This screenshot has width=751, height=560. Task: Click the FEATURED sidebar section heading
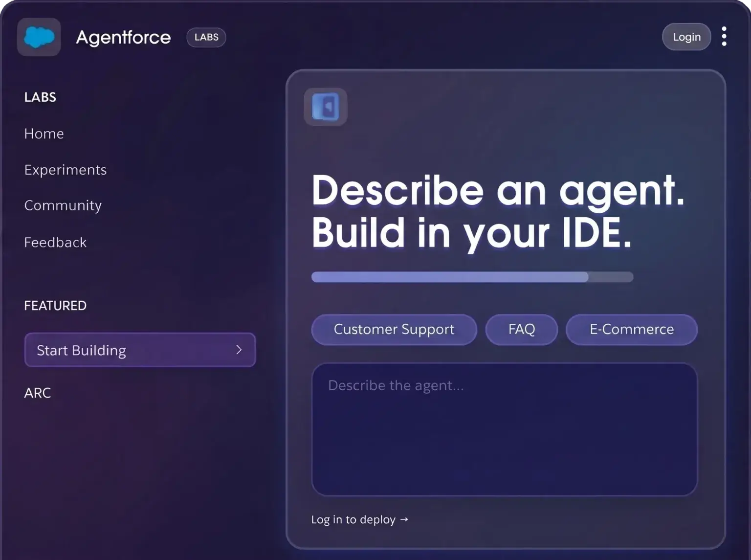coord(55,306)
